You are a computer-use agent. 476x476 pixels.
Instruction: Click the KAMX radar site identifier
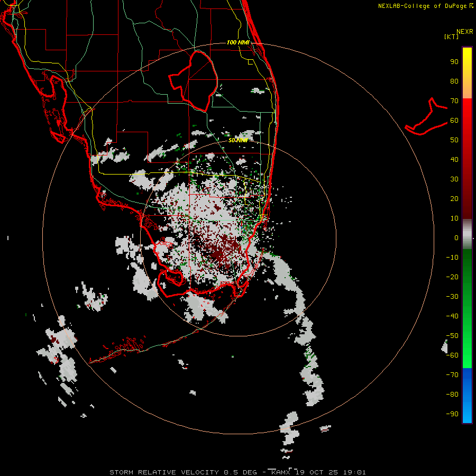pos(281,472)
